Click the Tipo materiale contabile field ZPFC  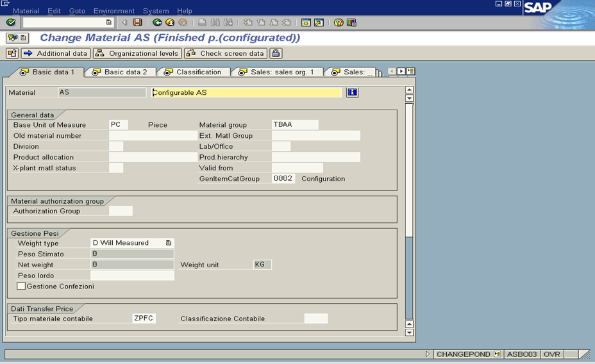(144, 318)
